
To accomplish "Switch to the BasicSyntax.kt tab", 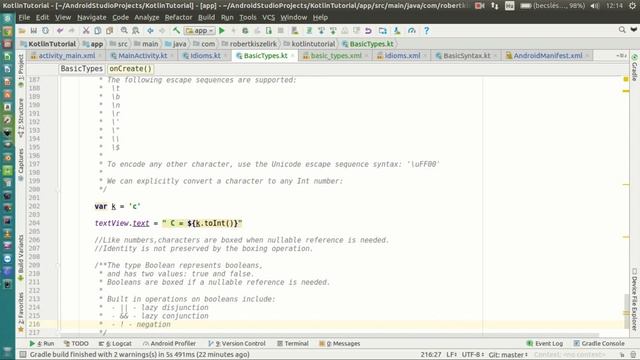I will coord(467,56).
